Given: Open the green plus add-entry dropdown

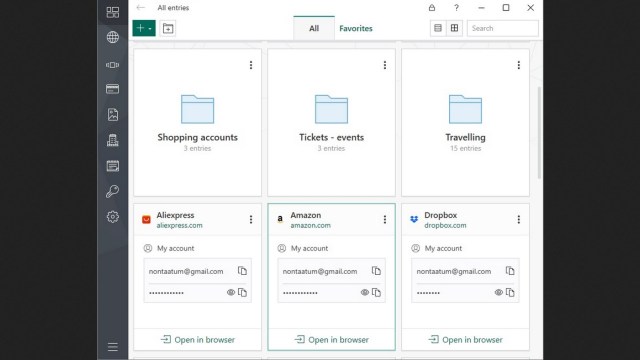Looking at the screenshot, I should pyautogui.click(x=144, y=28).
